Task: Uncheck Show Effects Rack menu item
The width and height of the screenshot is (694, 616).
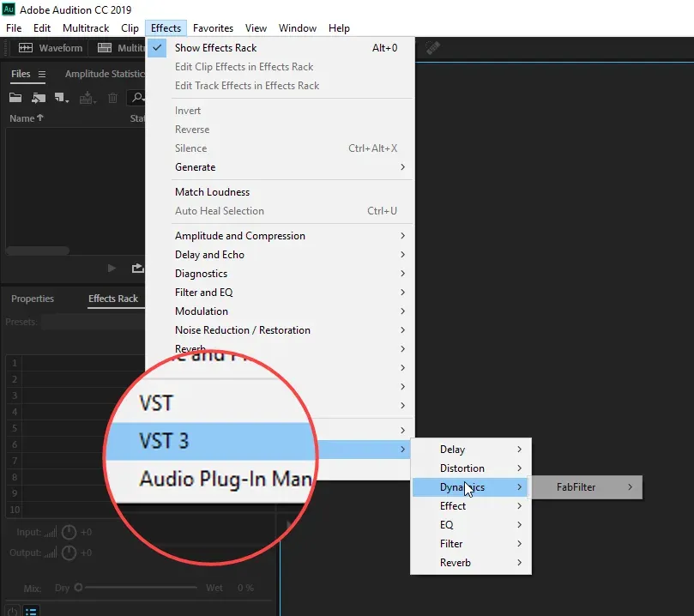Action: click(280, 48)
